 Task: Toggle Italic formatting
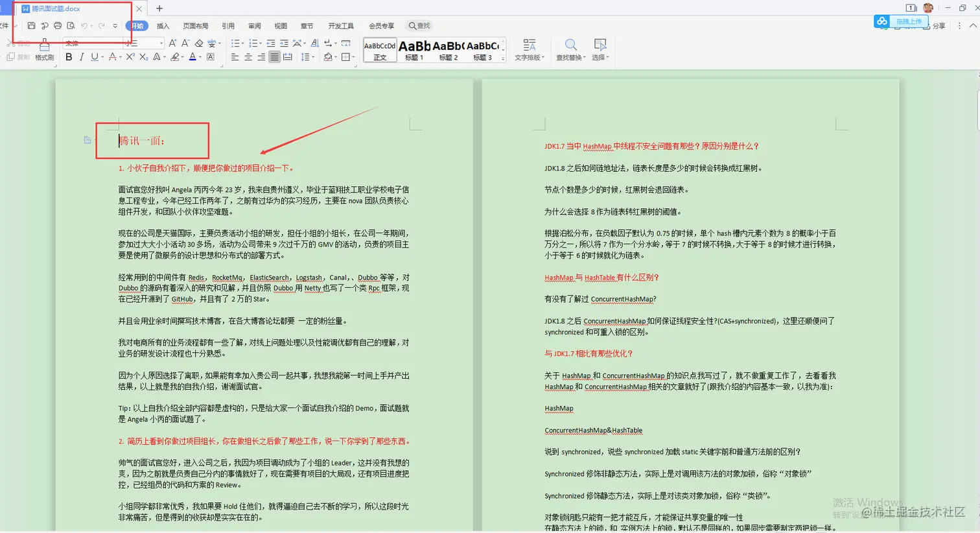coord(82,57)
